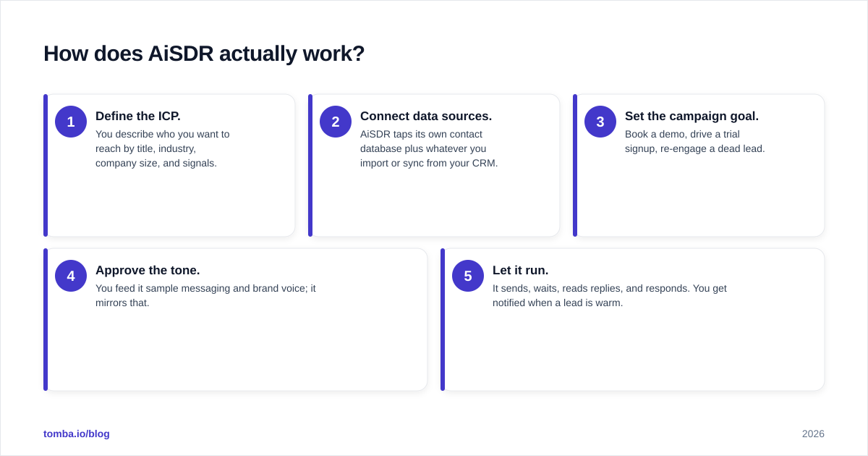Viewport: 868px width, 456px height.
Task: Click the 2026 year label
Action: pyautogui.click(x=813, y=434)
